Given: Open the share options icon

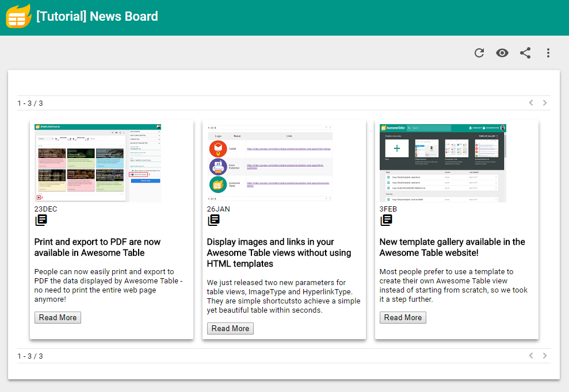Looking at the screenshot, I should coord(525,53).
